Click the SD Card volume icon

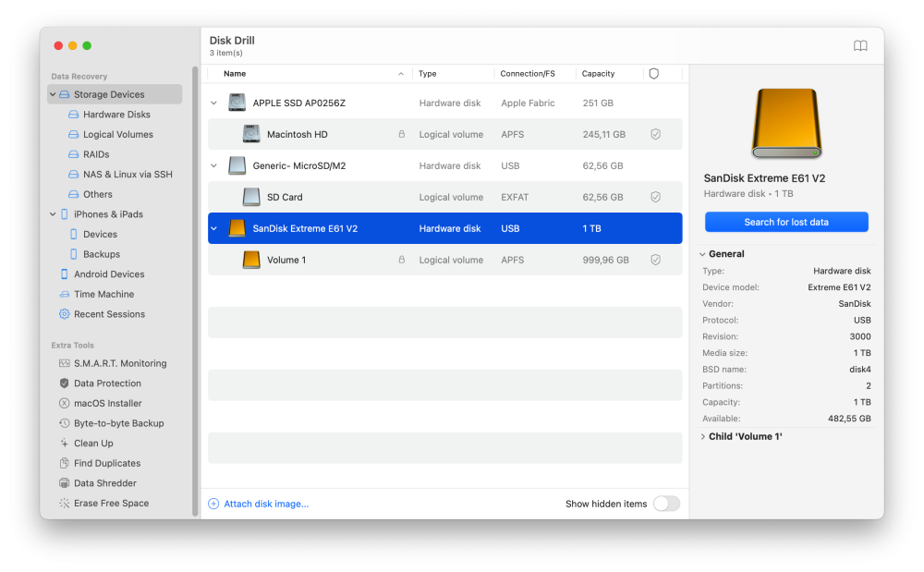tap(251, 197)
